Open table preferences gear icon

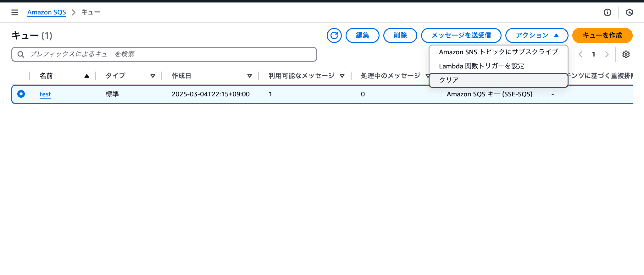(x=626, y=54)
